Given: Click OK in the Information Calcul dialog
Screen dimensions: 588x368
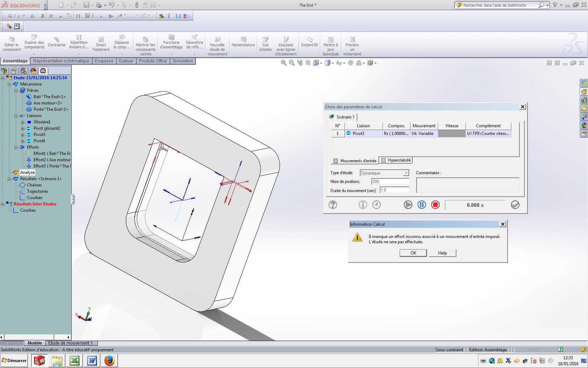Looking at the screenshot, I should point(413,253).
